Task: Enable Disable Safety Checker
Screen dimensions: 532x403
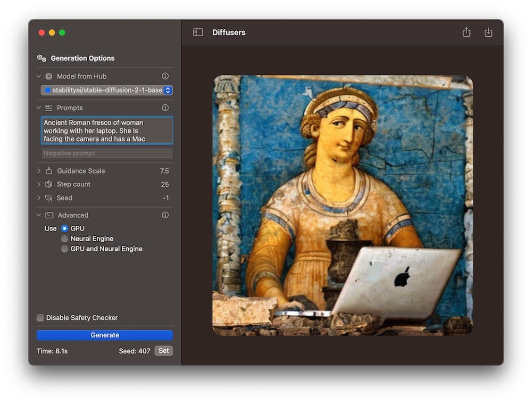Action: 40,317
